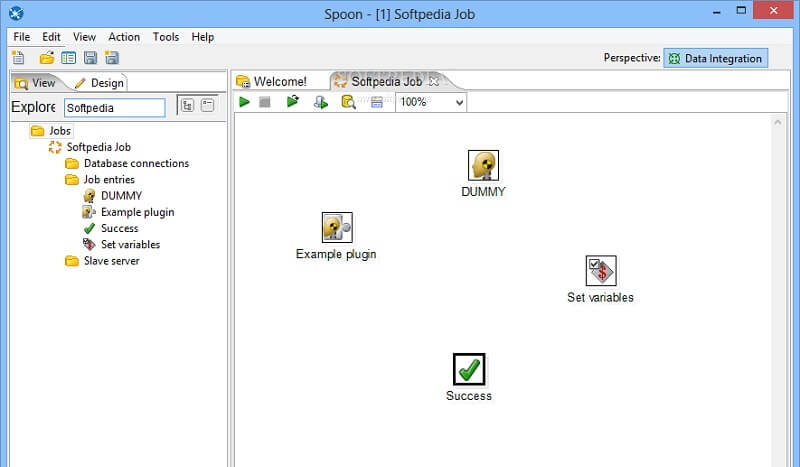Image resolution: width=800 pixels, height=467 pixels.
Task: Run the job with the green play button
Action: (244, 102)
